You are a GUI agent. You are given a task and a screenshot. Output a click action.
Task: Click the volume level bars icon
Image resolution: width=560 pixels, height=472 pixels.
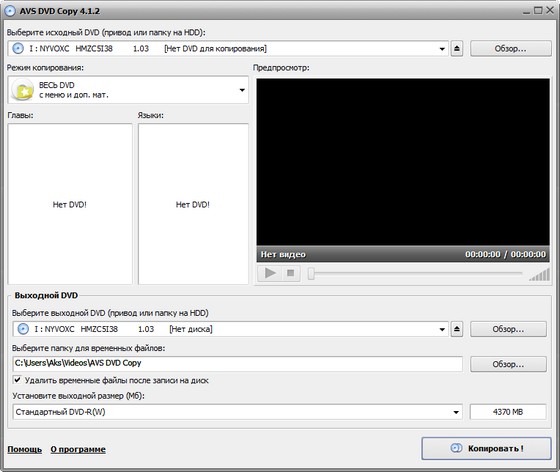coord(539,275)
